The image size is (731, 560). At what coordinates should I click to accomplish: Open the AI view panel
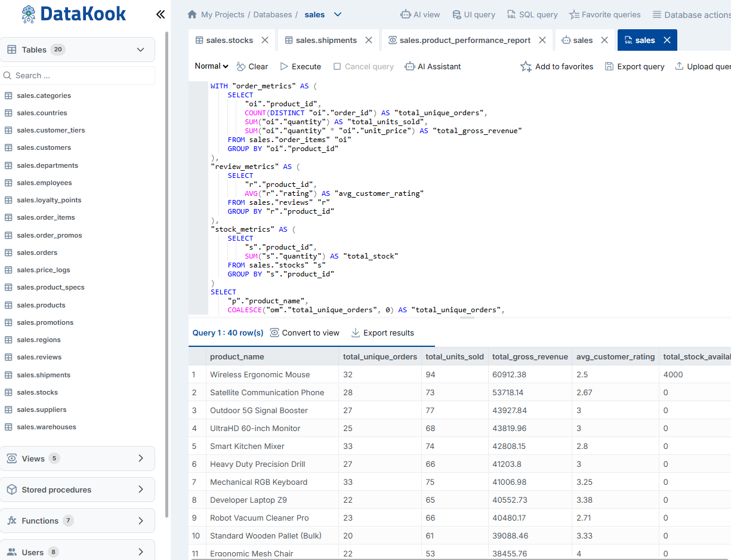tap(420, 14)
